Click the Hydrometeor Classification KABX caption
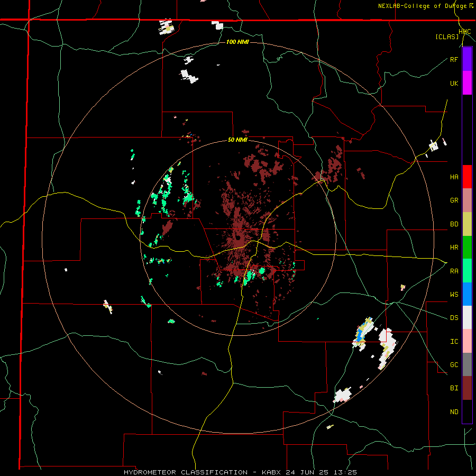 [240, 472]
